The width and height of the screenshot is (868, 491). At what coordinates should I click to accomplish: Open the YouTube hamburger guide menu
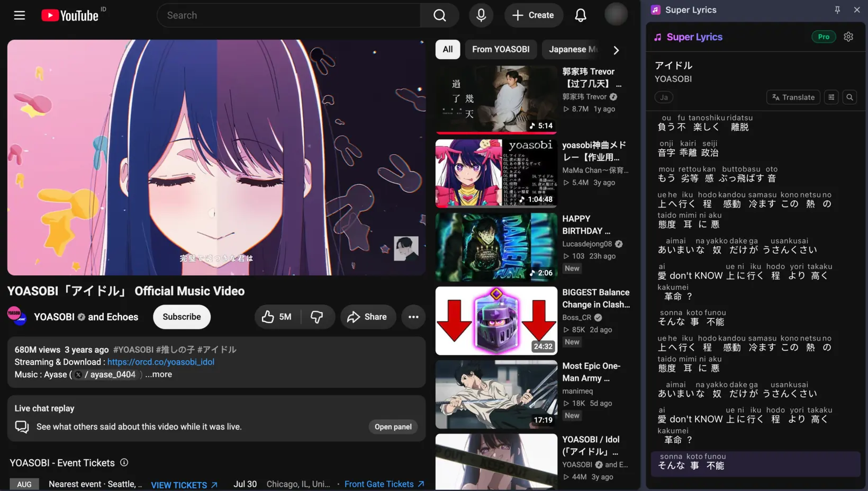click(x=20, y=15)
